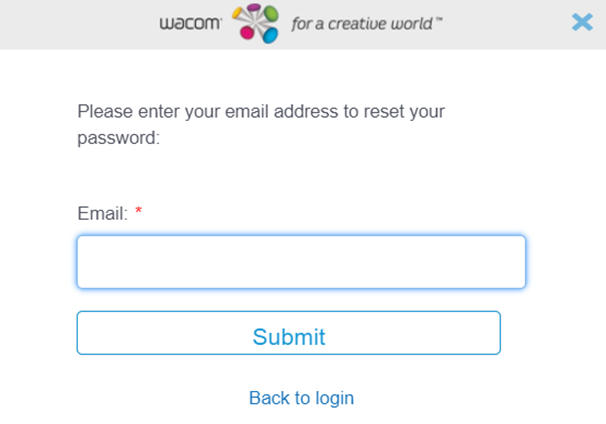Click the green petal of the Wacom logo
606x424 pixels.
(271, 13)
